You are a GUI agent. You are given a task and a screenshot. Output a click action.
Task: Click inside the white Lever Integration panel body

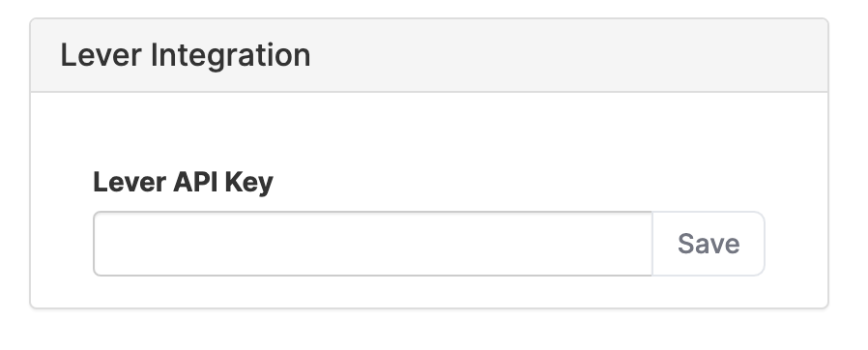point(429,131)
